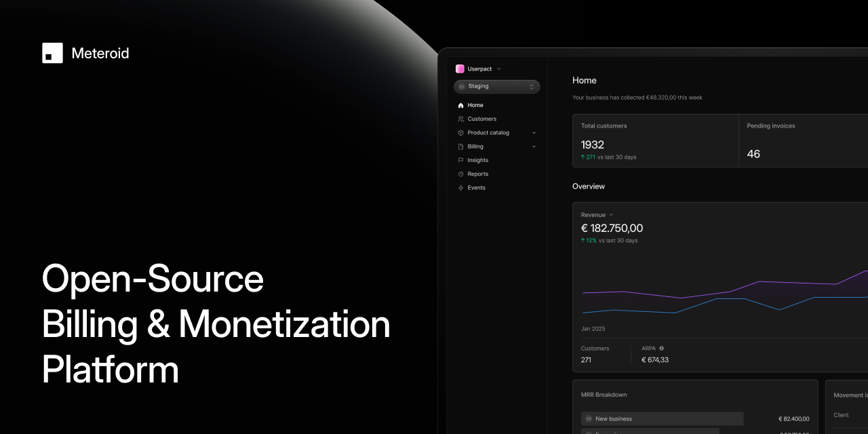Open Insights from the sidebar label
This screenshot has width=868, height=434.
tap(478, 160)
